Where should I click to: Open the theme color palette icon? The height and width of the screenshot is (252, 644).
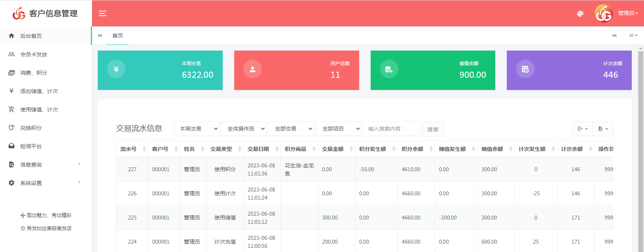[x=580, y=14]
